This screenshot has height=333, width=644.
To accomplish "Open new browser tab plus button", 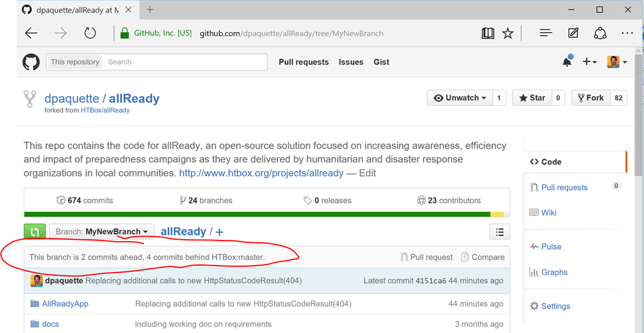I will tap(150, 9).
